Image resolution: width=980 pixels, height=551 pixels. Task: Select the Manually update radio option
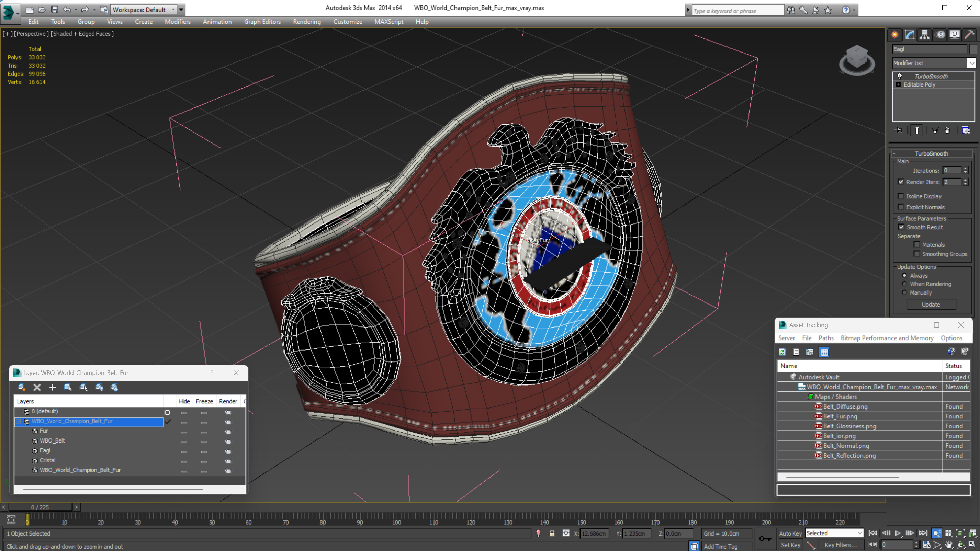pos(904,292)
